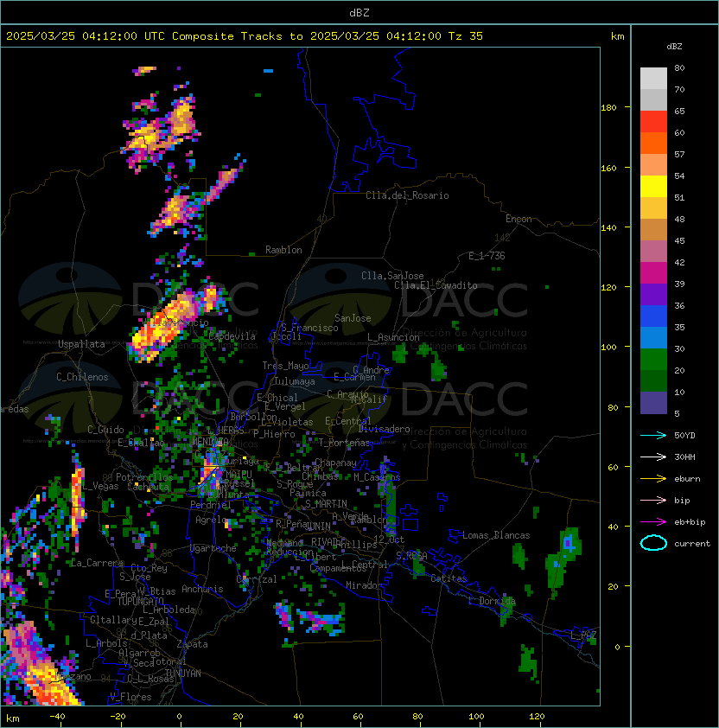Click the '30HM' legend label
The image size is (719, 728).
point(684,457)
